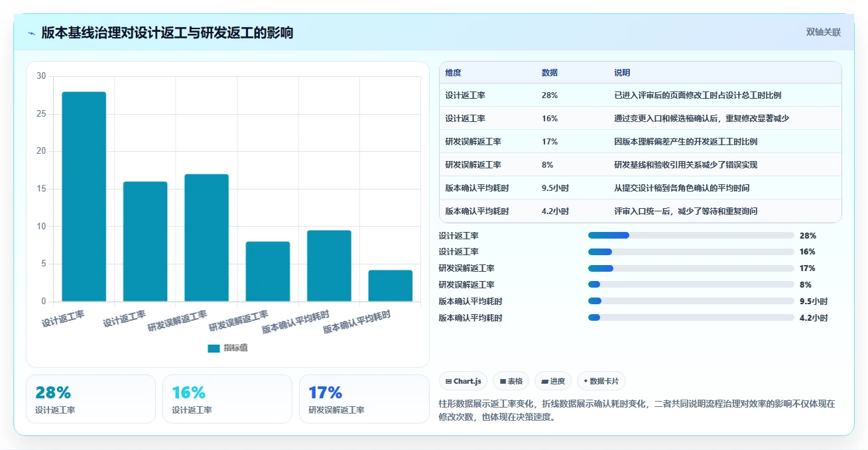Click the chart bar reaching 16

point(145,241)
